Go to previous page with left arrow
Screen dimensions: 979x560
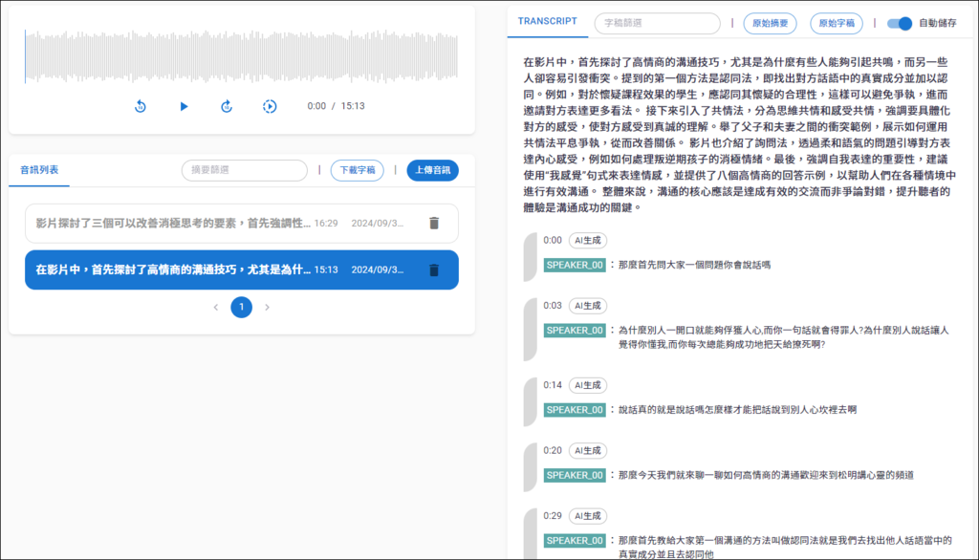point(216,308)
